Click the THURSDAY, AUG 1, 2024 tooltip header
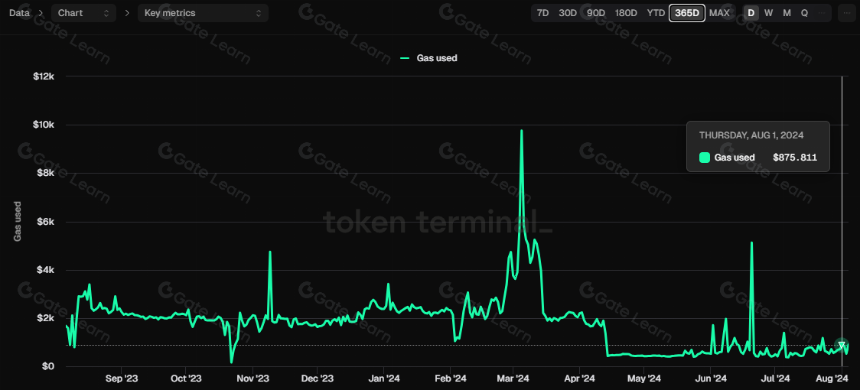860x390 pixels. click(751, 135)
